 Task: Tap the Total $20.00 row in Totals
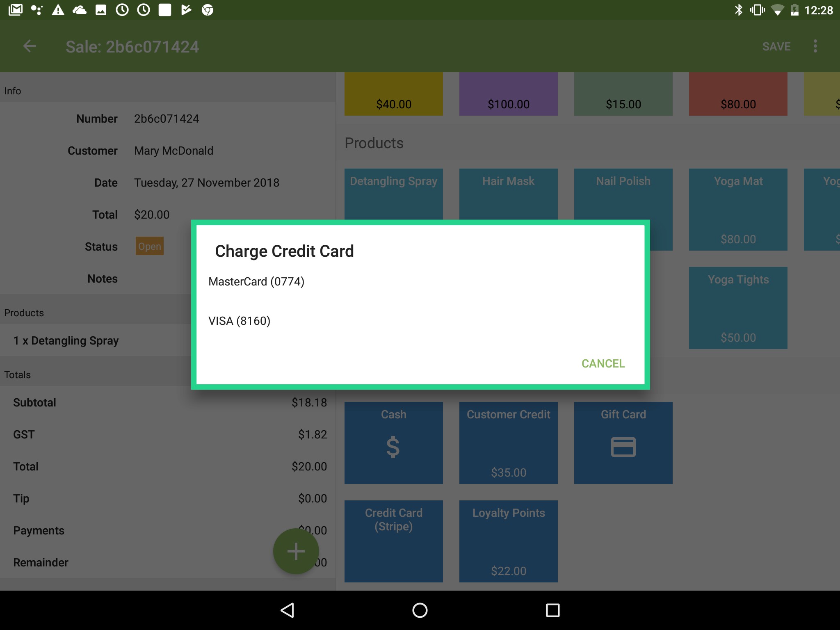tap(168, 466)
